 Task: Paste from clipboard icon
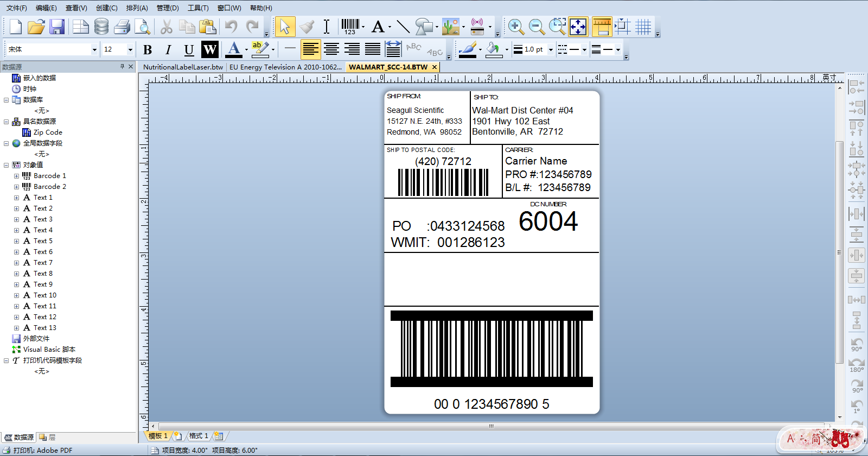click(208, 27)
